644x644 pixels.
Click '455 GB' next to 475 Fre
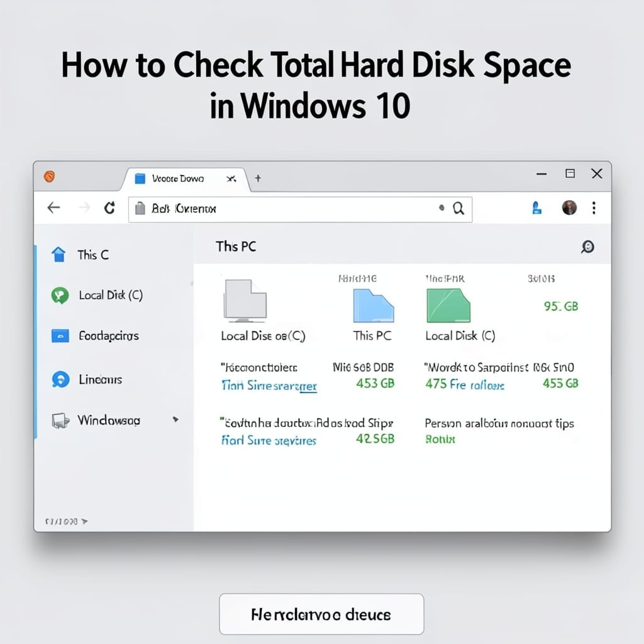[560, 384]
